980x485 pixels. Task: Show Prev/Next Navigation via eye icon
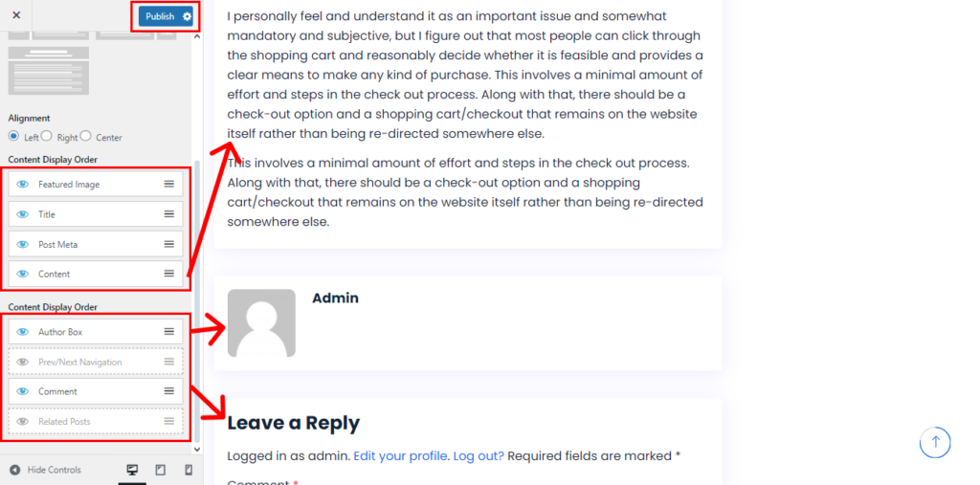23,363
